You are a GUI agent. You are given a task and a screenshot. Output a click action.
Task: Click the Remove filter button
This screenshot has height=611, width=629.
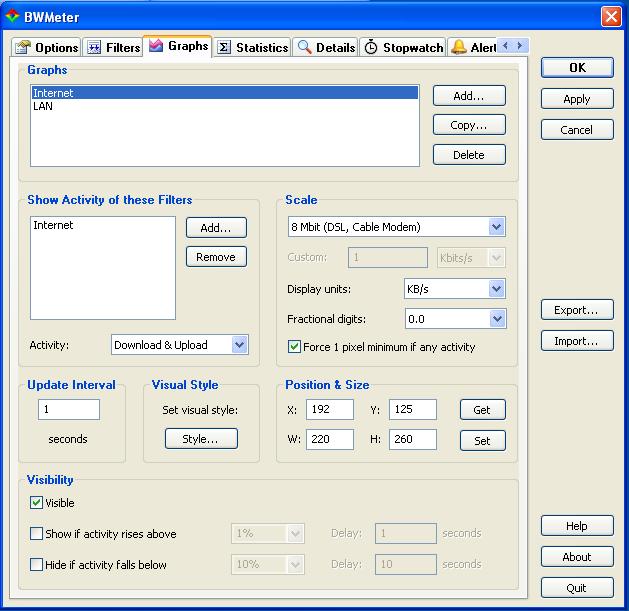coord(216,257)
